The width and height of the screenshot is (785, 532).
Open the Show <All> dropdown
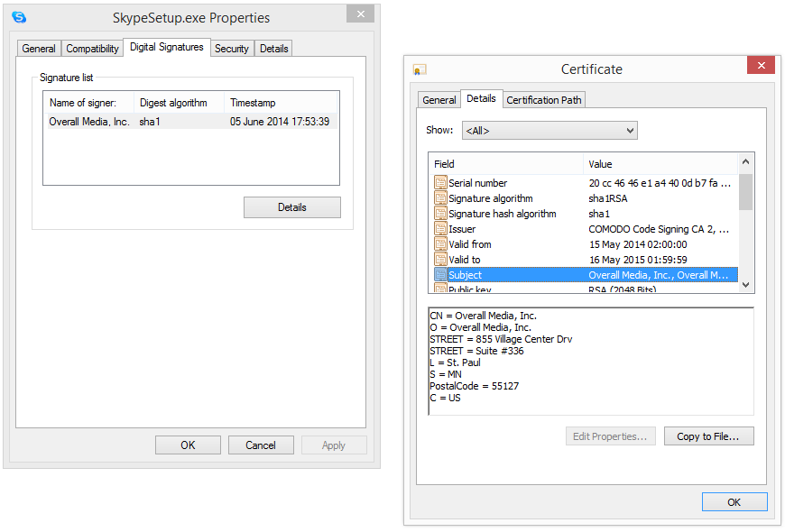(549, 131)
